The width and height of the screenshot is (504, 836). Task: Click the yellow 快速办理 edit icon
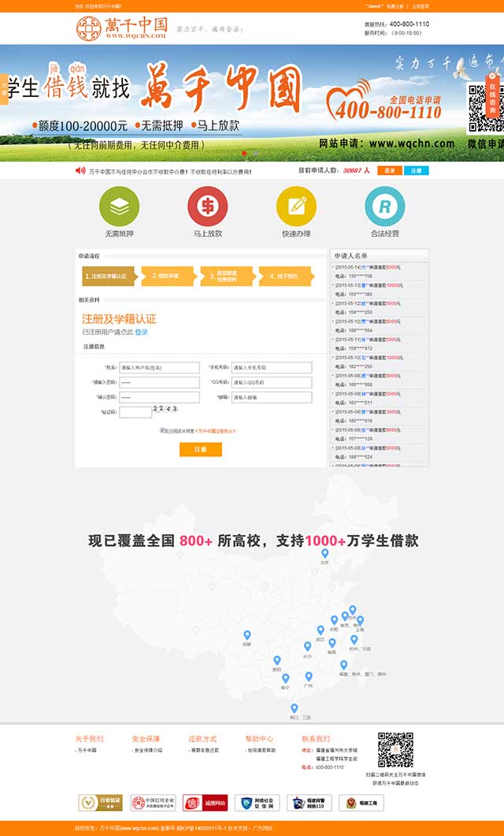coord(296,206)
